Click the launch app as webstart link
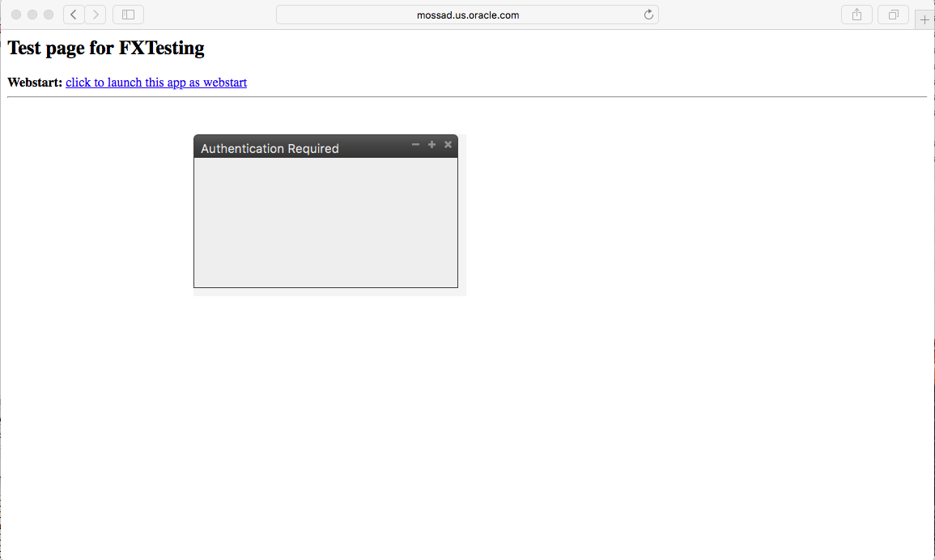The height and width of the screenshot is (560, 935). point(156,83)
